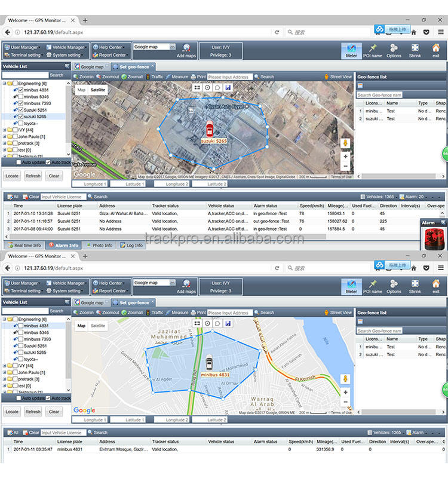Open the Real time Info tab
The width and height of the screenshot is (448, 478).
point(24,245)
